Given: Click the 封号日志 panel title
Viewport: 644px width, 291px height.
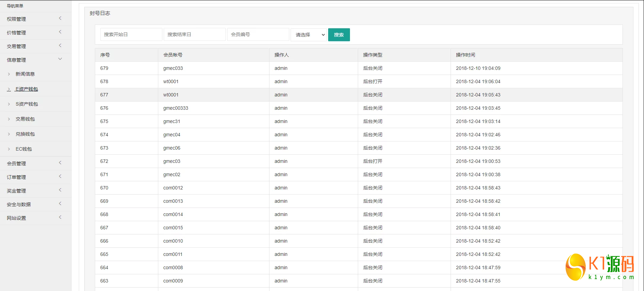Looking at the screenshot, I should pos(100,13).
